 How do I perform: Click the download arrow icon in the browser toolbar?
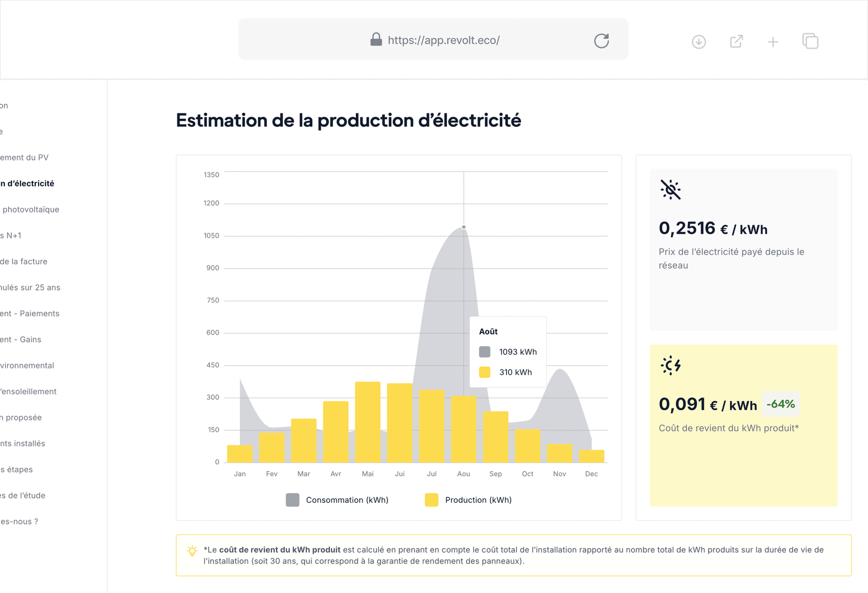coord(699,41)
